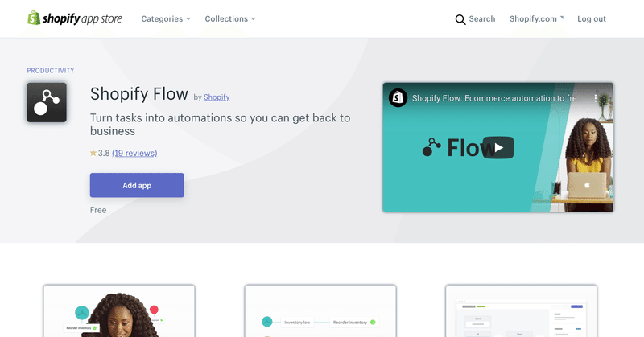Image resolution: width=644 pixels, height=337 pixels.
Task: Log out of the account
Action: tap(592, 18)
